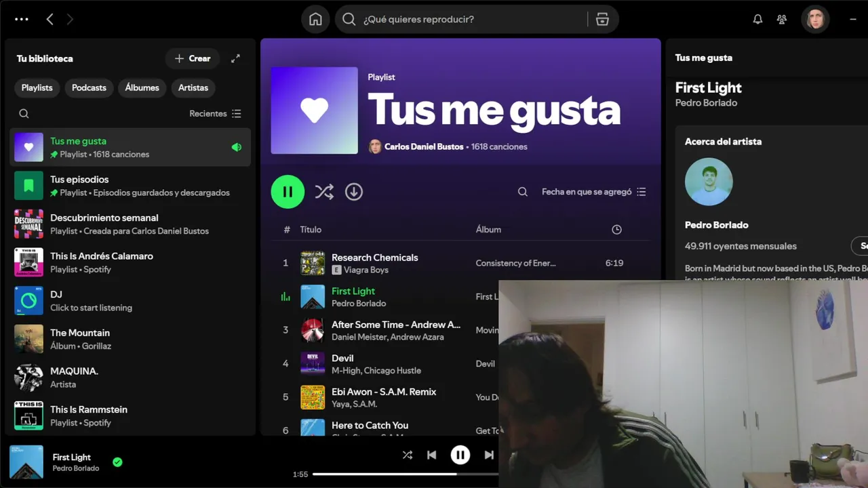The width and height of the screenshot is (868, 488).
Task: Open This Is Rammstein playlist
Action: 130,415
